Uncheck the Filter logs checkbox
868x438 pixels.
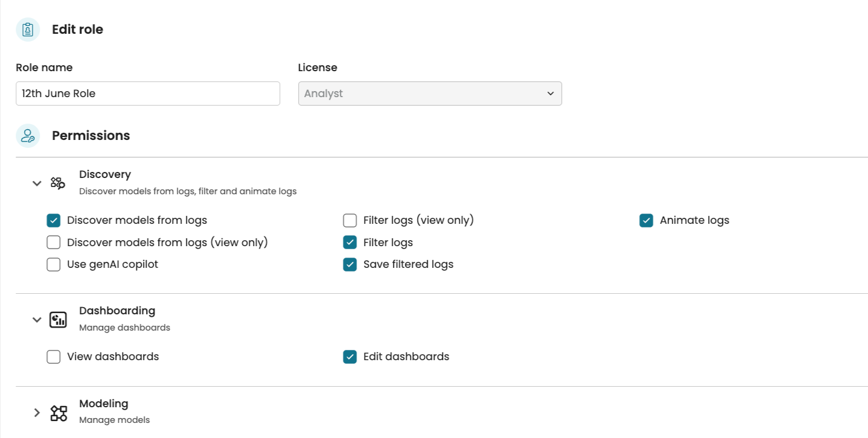[x=350, y=243]
